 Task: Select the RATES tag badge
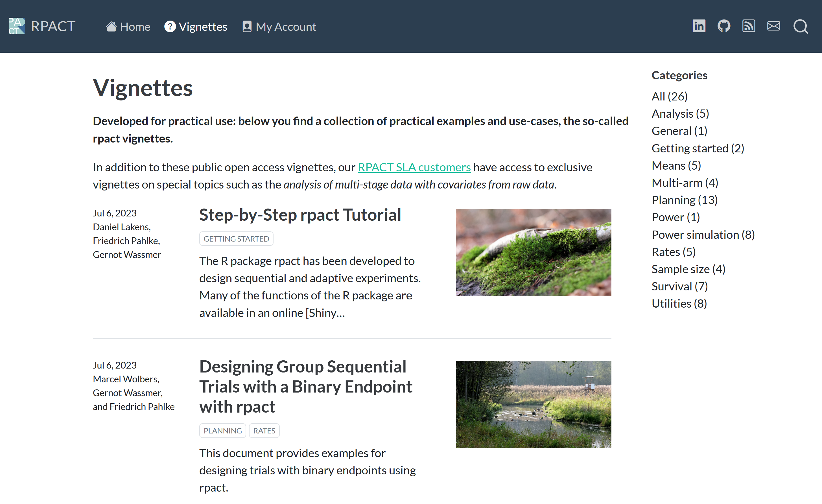click(x=264, y=431)
